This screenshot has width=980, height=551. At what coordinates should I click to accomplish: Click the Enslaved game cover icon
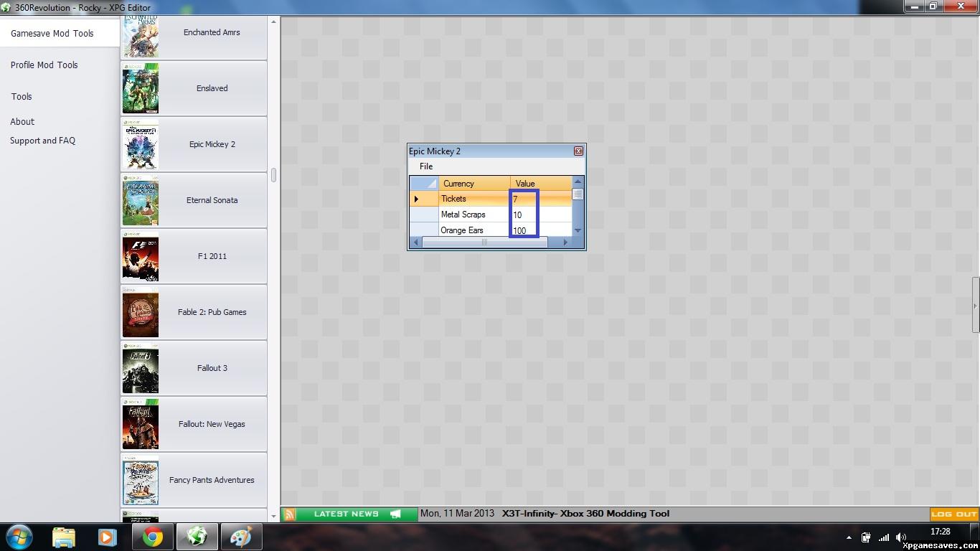[x=140, y=88]
